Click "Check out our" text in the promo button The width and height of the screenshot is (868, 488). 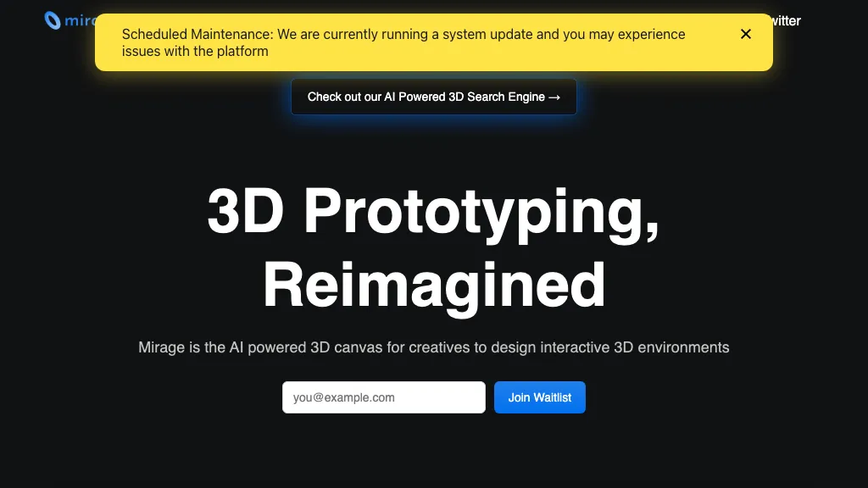pyautogui.click(x=344, y=97)
